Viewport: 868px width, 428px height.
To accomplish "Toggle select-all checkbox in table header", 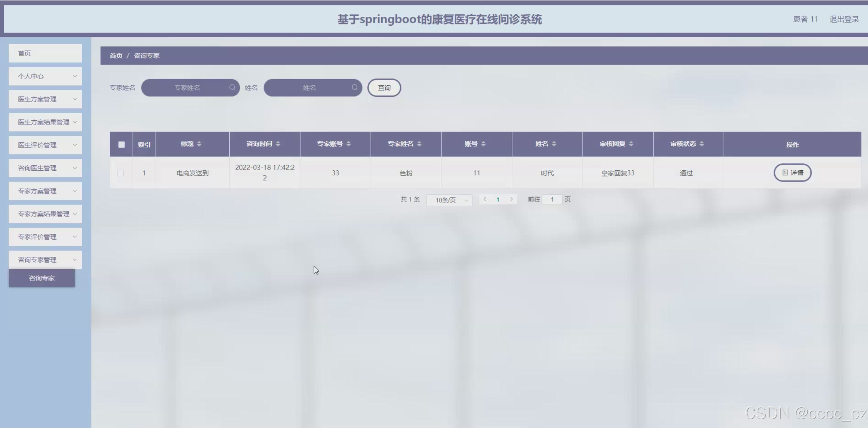I will tap(121, 145).
